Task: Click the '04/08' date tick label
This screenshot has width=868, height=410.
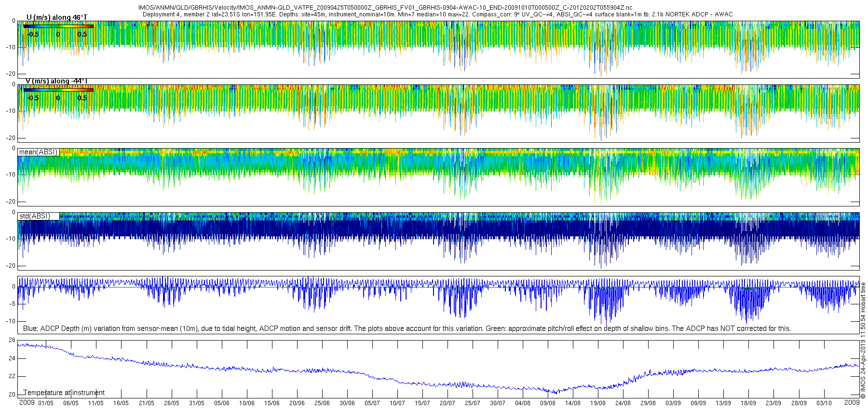Action: point(523,403)
